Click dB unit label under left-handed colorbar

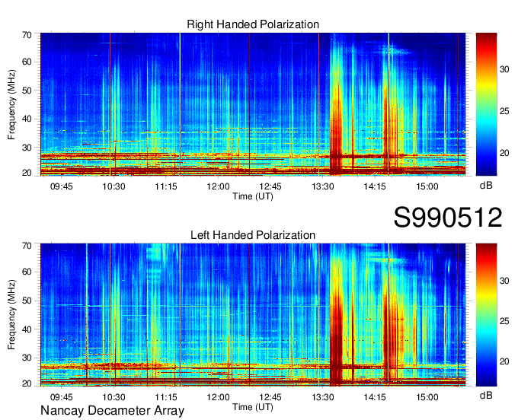point(486,395)
